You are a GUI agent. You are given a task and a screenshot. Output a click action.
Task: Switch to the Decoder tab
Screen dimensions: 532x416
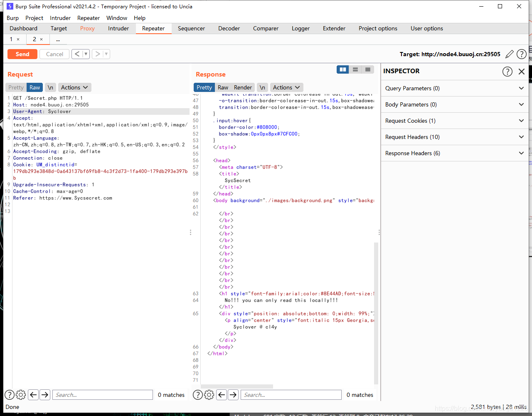229,28
